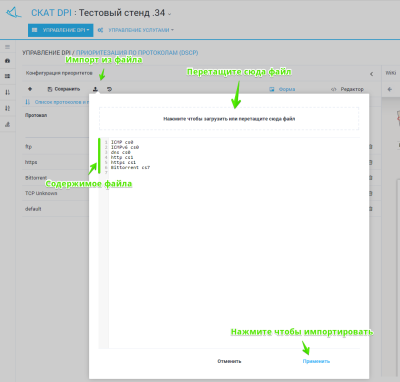Screen dimensions: 400x382
Task: Open the dashboard gauge sidebar icon
Action: click(7, 61)
